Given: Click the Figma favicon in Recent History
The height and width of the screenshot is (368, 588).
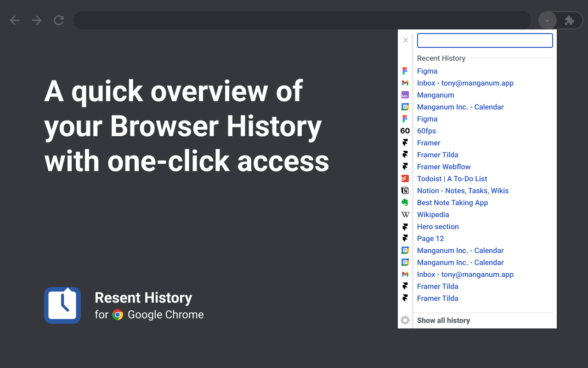Looking at the screenshot, I should click(405, 71).
